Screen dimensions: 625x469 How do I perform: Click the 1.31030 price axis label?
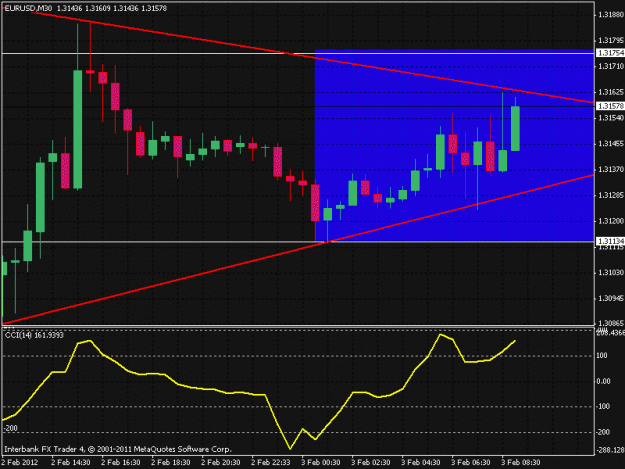point(611,273)
